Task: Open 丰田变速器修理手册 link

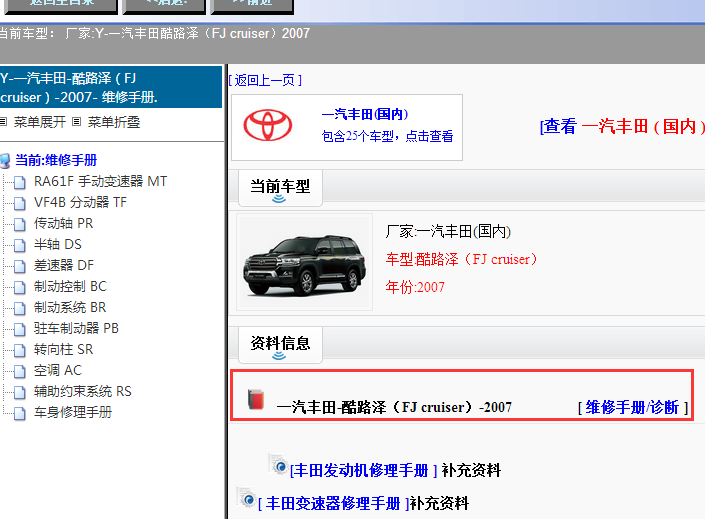Action: (333, 503)
